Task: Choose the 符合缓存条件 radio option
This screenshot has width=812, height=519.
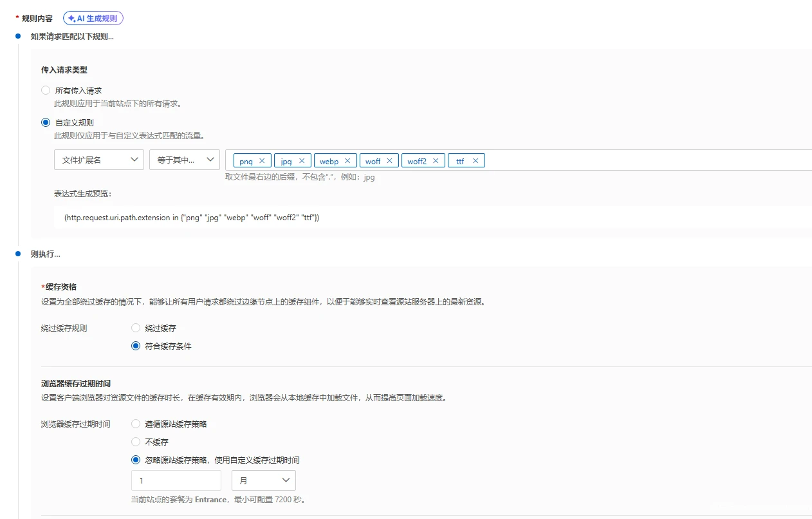Action: tap(136, 346)
